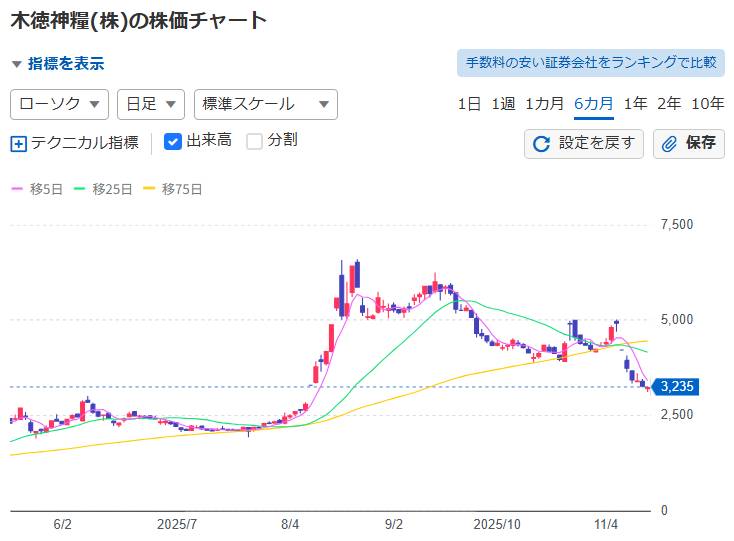Screen dimensions: 734x541
Task: Switch to the 1週 period tab
Action: [x=503, y=104]
